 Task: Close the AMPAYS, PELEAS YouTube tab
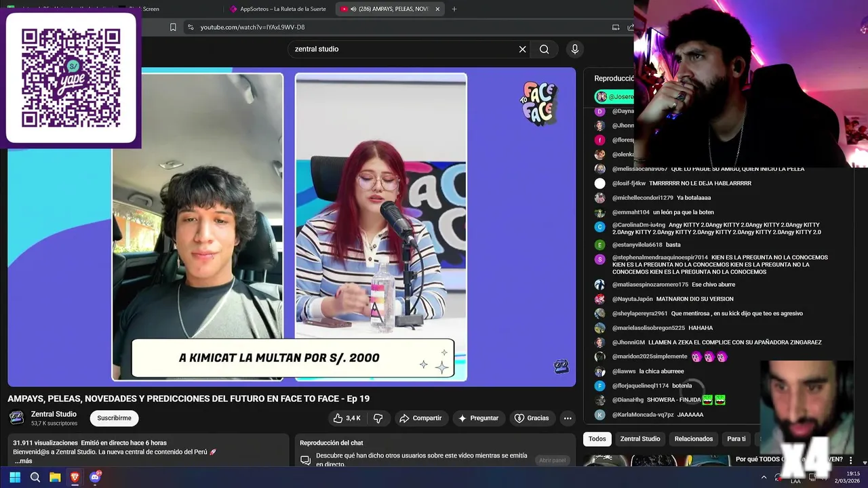(x=437, y=9)
